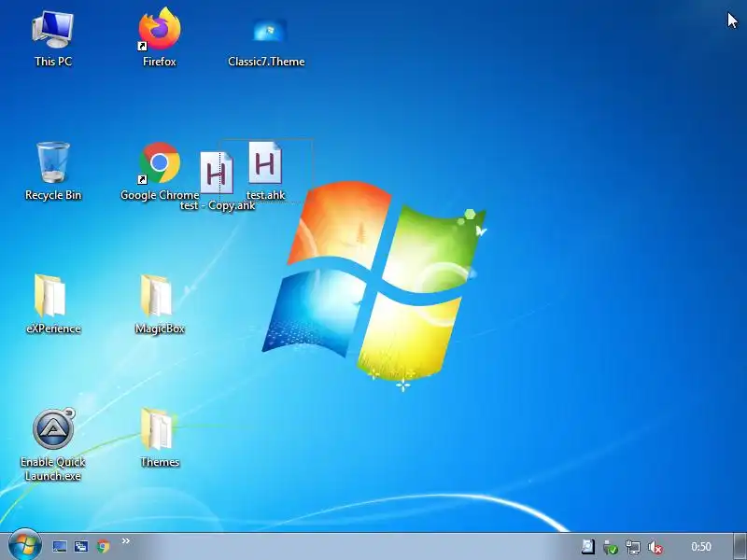Viewport: 747px width, 560px height.
Task: Click the Show Desktop quick launch icon
Action: coord(60,546)
